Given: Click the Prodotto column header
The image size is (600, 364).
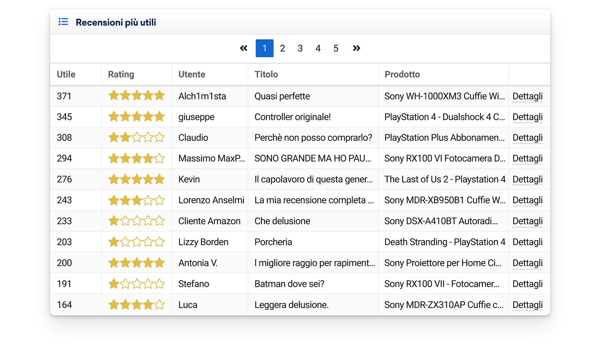Looking at the screenshot, I should tap(402, 74).
